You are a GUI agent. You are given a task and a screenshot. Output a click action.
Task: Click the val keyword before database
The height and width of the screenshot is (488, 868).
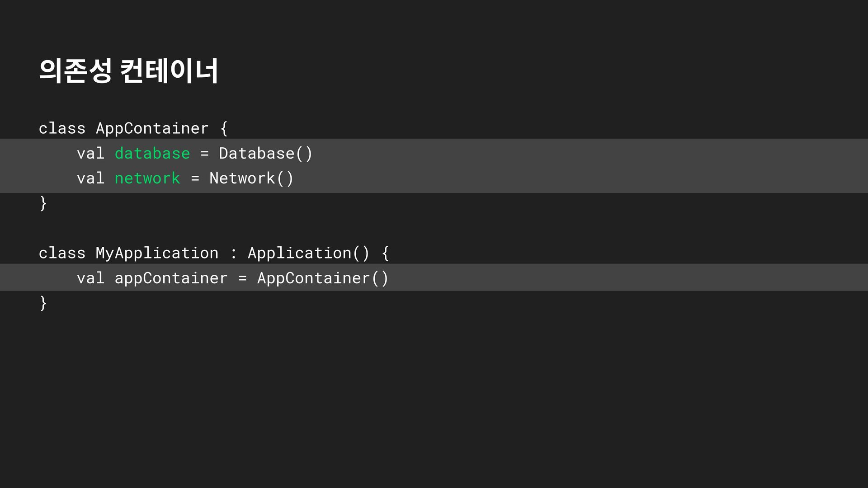[x=90, y=154]
